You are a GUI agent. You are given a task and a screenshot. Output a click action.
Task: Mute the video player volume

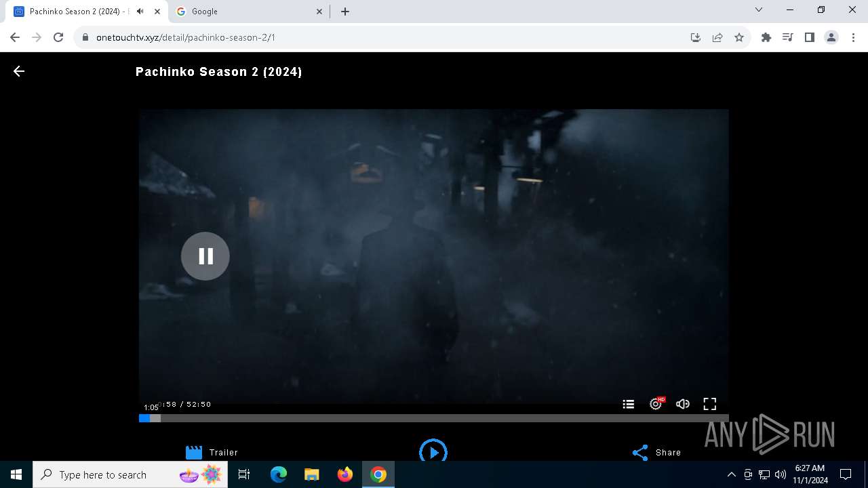click(x=683, y=404)
